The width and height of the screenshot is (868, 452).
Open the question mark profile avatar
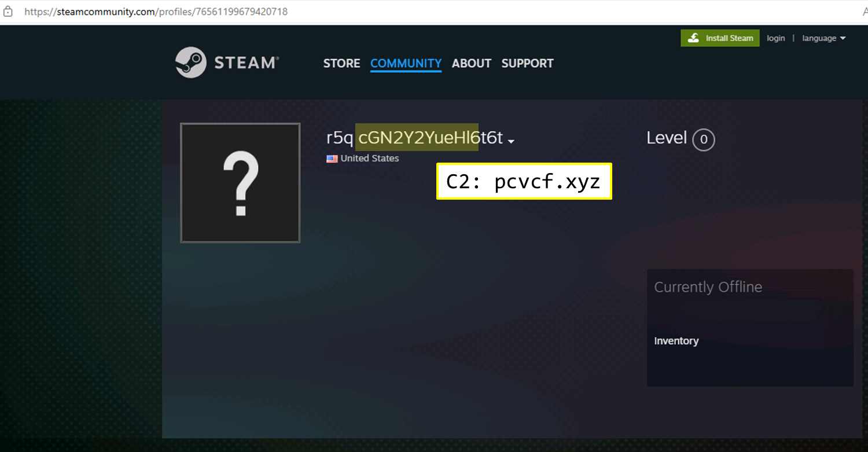pyautogui.click(x=240, y=183)
